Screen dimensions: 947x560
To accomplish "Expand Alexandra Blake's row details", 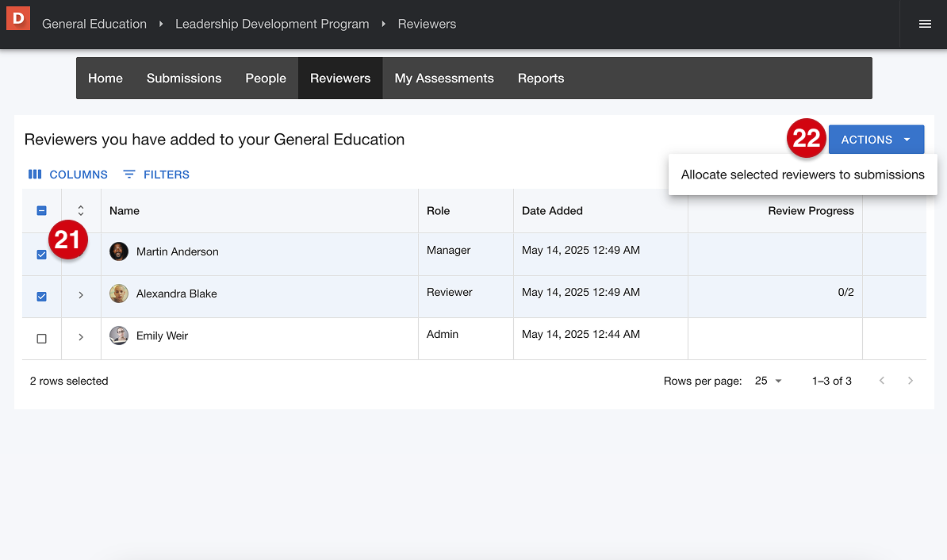I will [81, 295].
